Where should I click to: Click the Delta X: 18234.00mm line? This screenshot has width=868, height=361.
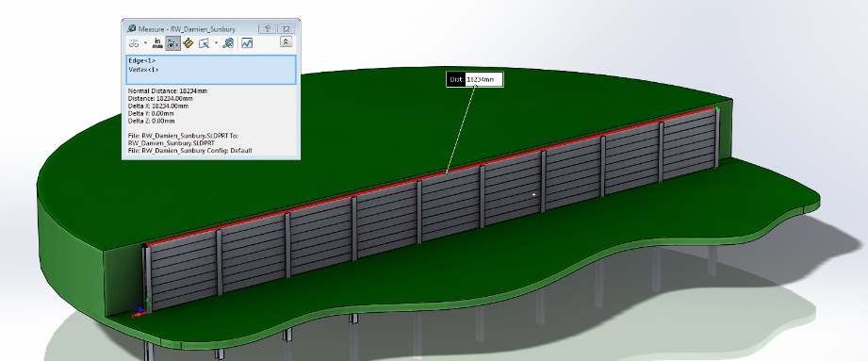coord(158,106)
